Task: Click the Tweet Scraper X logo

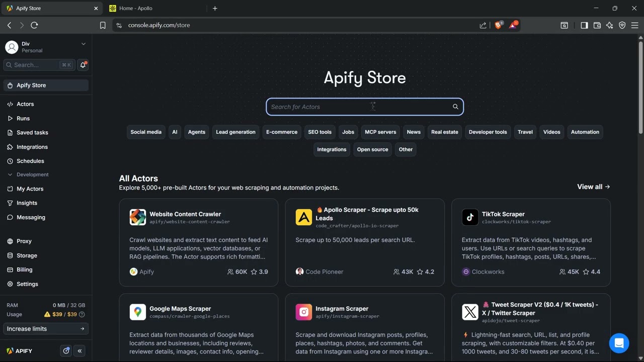Action: (x=470, y=312)
